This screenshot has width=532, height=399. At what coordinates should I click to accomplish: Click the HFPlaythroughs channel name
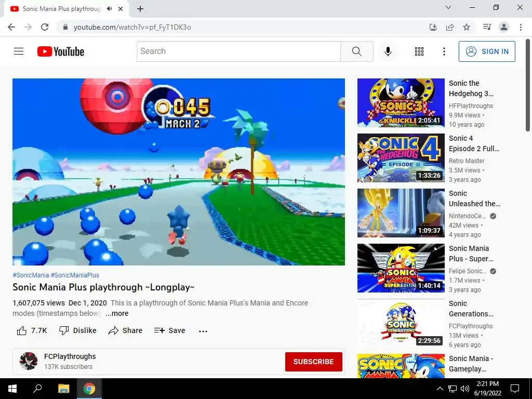pyautogui.click(x=471, y=106)
